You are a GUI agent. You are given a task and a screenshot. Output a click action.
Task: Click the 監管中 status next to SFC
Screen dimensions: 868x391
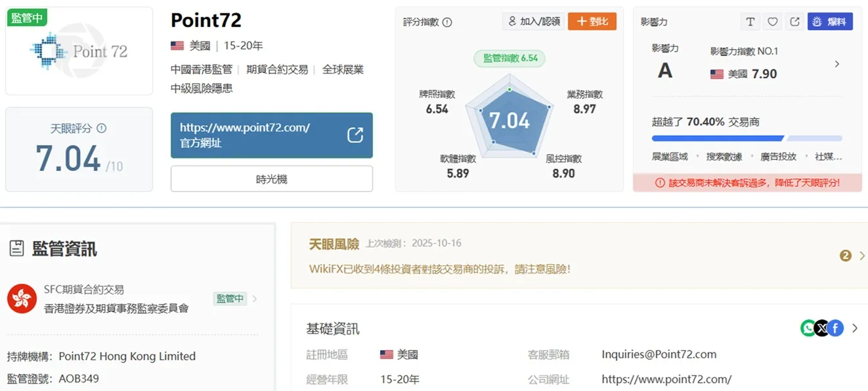coord(230,298)
